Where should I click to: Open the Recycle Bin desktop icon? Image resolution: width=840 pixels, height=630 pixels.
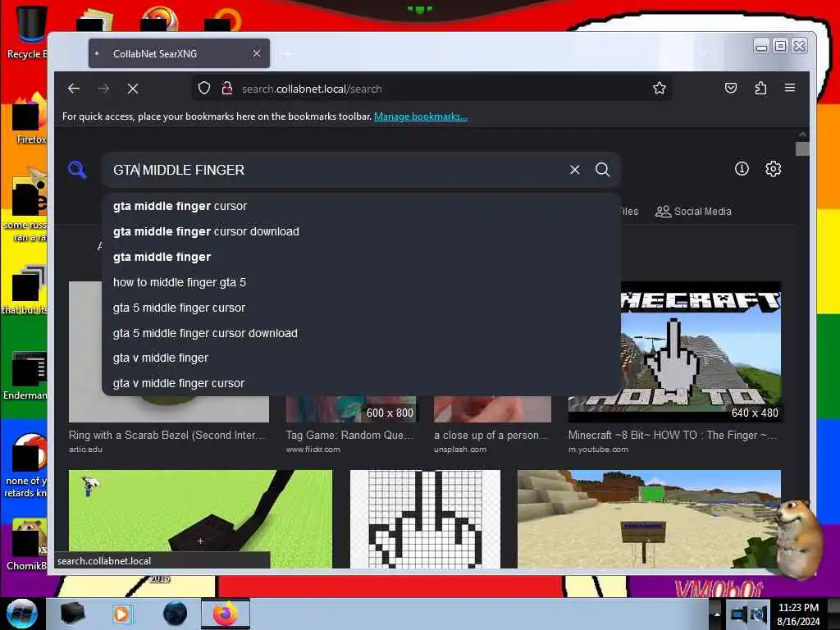27,32
